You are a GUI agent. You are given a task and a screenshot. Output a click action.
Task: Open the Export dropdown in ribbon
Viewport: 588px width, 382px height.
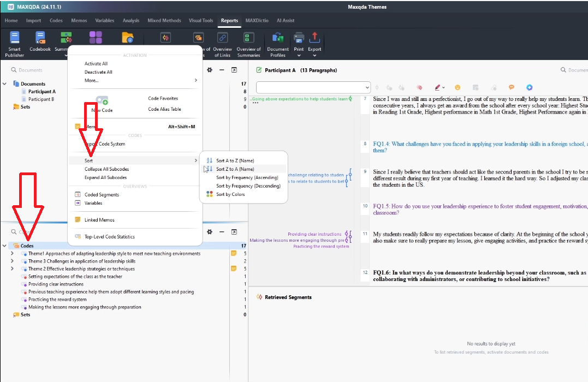314,55
